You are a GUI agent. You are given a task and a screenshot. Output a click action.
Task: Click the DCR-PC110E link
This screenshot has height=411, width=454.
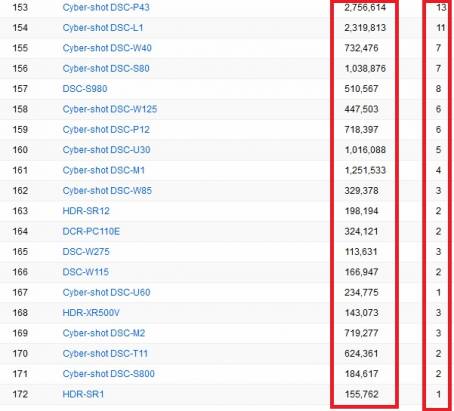(91, 231)
